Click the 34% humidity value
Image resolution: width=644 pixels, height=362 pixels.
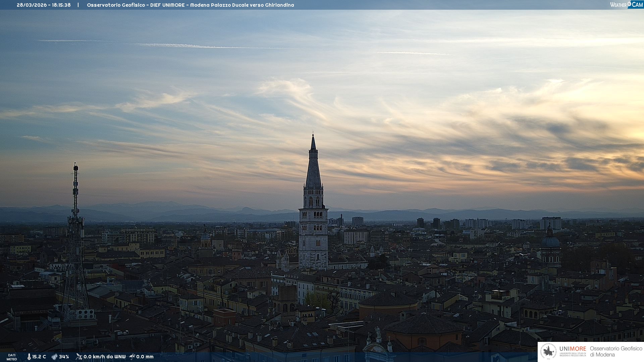coord(64,357)
